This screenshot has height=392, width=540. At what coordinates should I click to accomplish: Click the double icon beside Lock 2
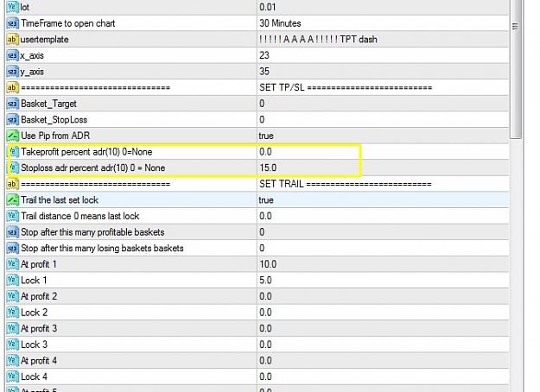[x=12, y=313]
